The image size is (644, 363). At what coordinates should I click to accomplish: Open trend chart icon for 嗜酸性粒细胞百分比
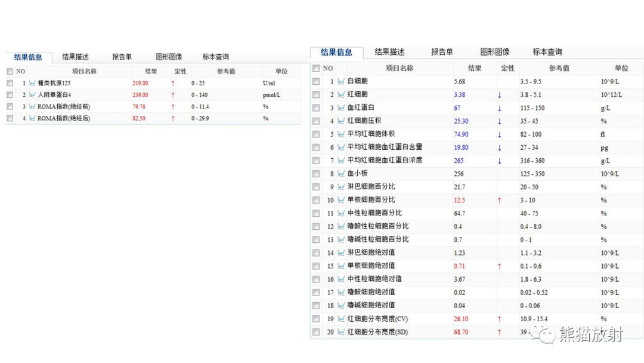(x=341, y=226)
